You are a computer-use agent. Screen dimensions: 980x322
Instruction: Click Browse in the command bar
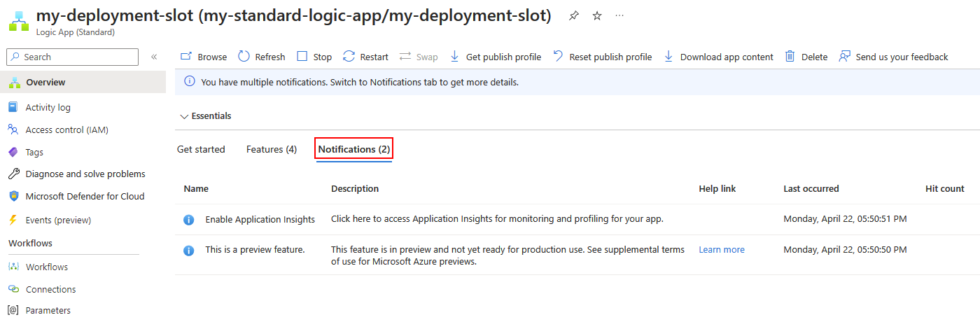pyautogui.click(x=204, y=57)
